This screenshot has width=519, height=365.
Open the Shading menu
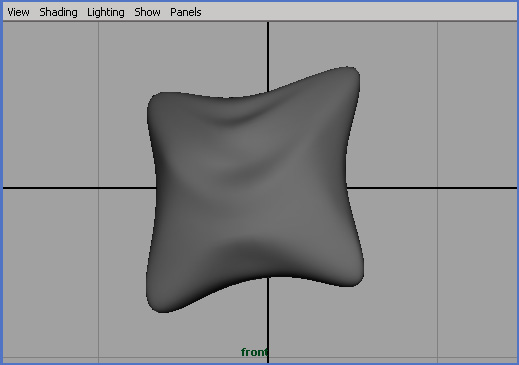click(x=58, y=12)
